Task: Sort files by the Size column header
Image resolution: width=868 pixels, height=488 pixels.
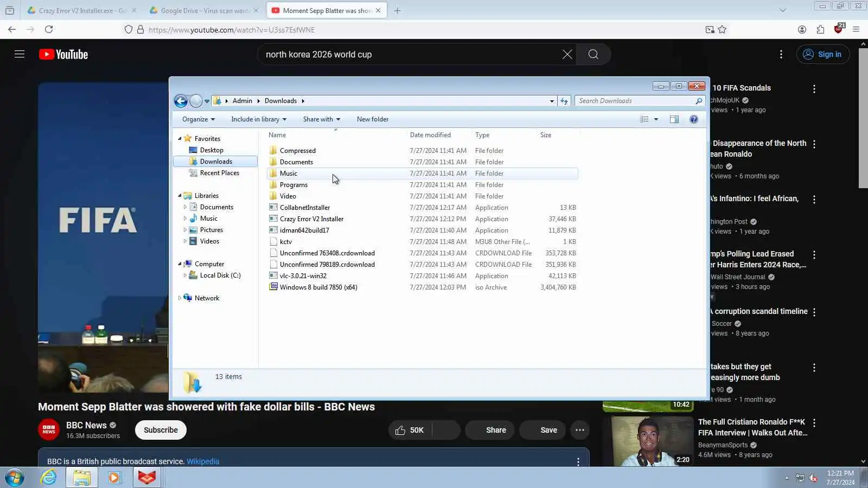Action: (x=558, y=135)
